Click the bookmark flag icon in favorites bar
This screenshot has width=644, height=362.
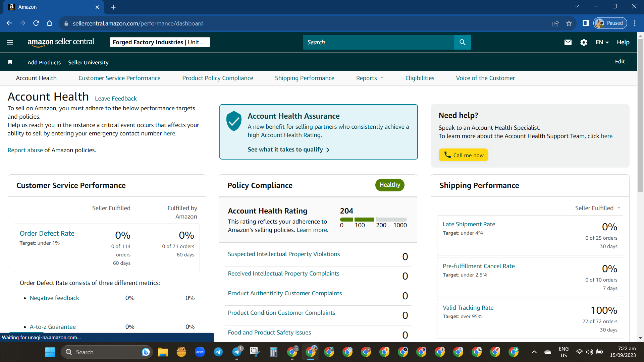(x=10, y=62)
